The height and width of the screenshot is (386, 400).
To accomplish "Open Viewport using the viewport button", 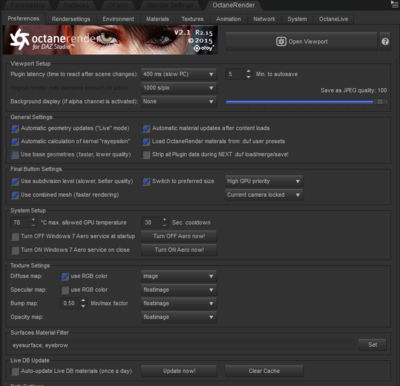I will pos(301,42).
